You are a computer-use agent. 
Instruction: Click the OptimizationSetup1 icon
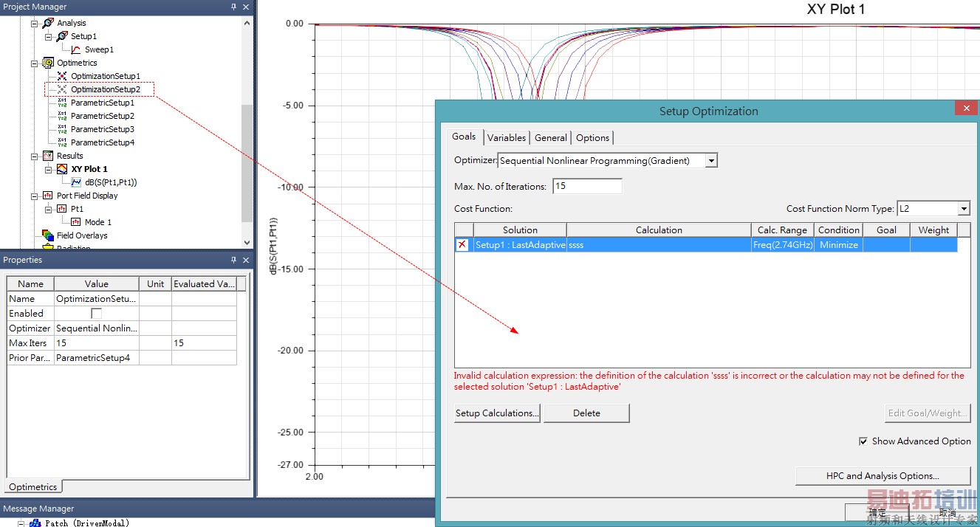coord(62,76)
